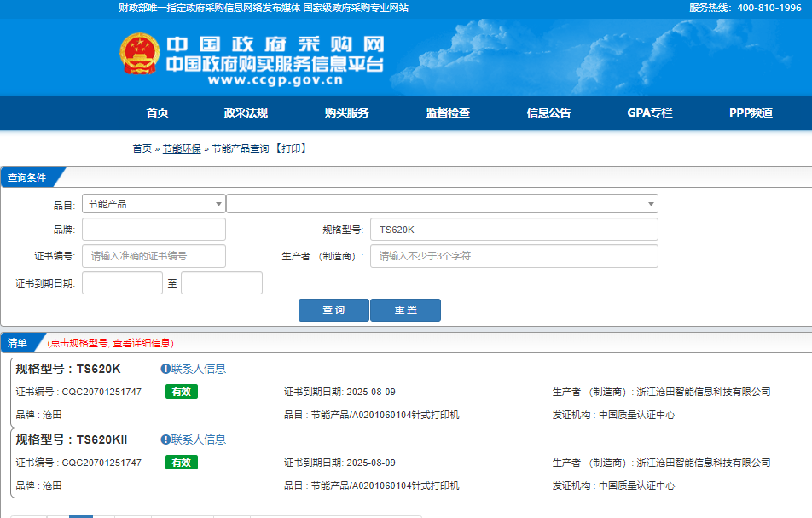
Task: Click 证书到期日期 2025-08-09 in TS620K row
Action: (x=339, y=392)
